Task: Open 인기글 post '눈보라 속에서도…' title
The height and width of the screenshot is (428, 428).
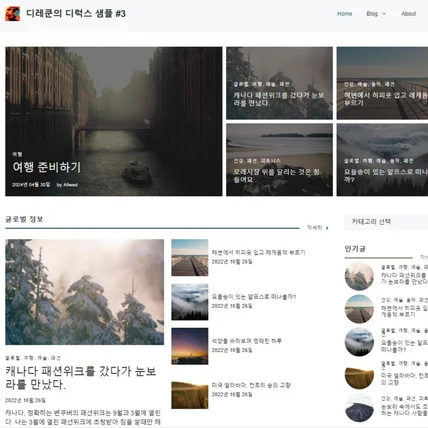Action: [x=404, y=410]
